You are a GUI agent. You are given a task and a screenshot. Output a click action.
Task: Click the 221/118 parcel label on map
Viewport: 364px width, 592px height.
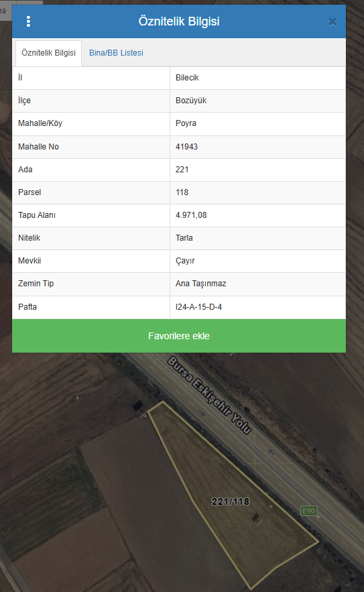231,501
